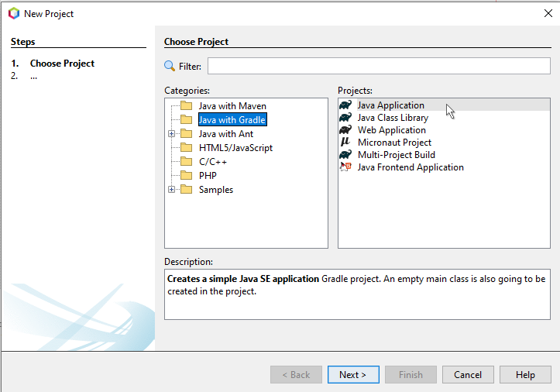Click the Gradle icon beside Web Application
The height and width of the screenshot is (392, 560).
click(345, 130)
